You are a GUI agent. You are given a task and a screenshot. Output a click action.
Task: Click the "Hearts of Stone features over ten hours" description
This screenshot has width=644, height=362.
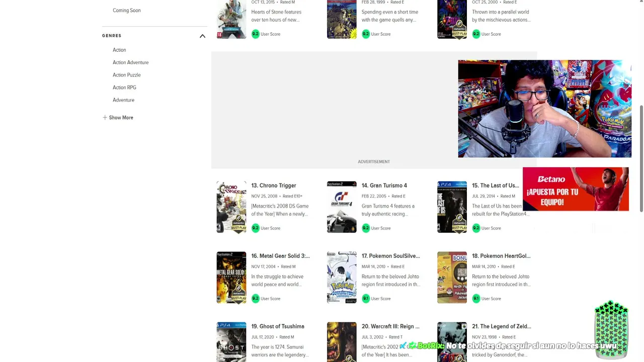276,16
